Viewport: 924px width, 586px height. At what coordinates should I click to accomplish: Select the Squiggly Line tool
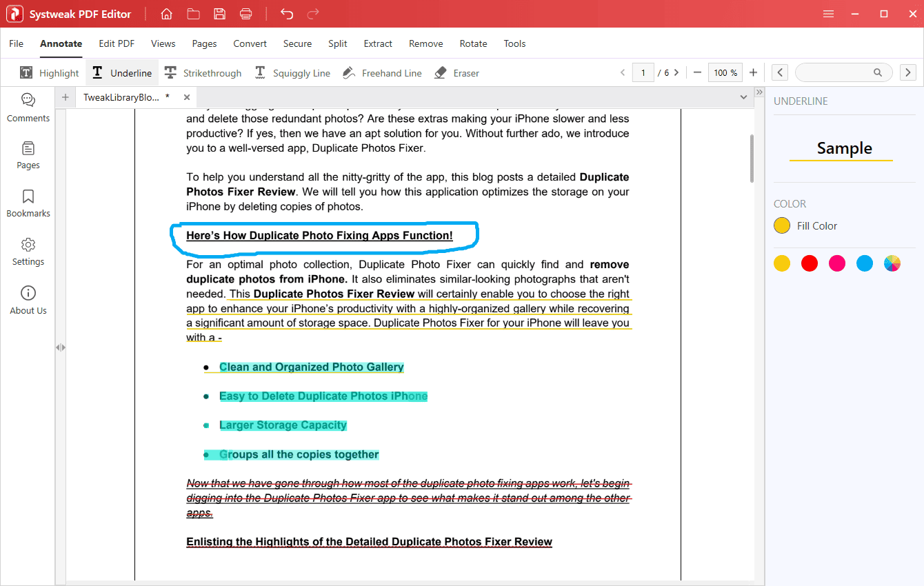click(292, 73)
